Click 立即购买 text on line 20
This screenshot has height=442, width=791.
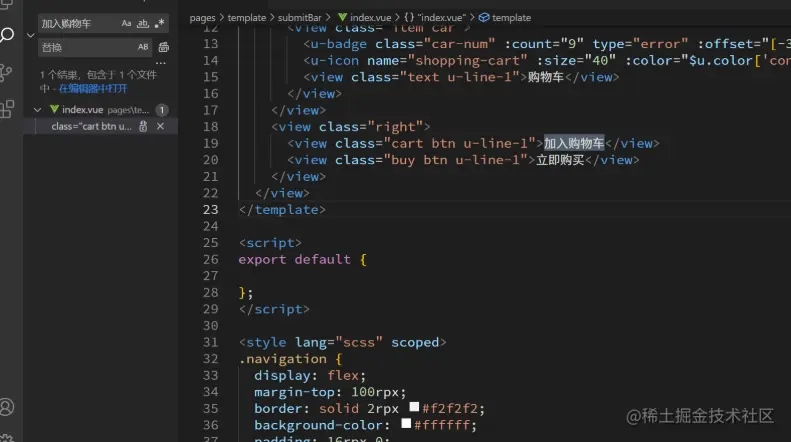point(560,160)
